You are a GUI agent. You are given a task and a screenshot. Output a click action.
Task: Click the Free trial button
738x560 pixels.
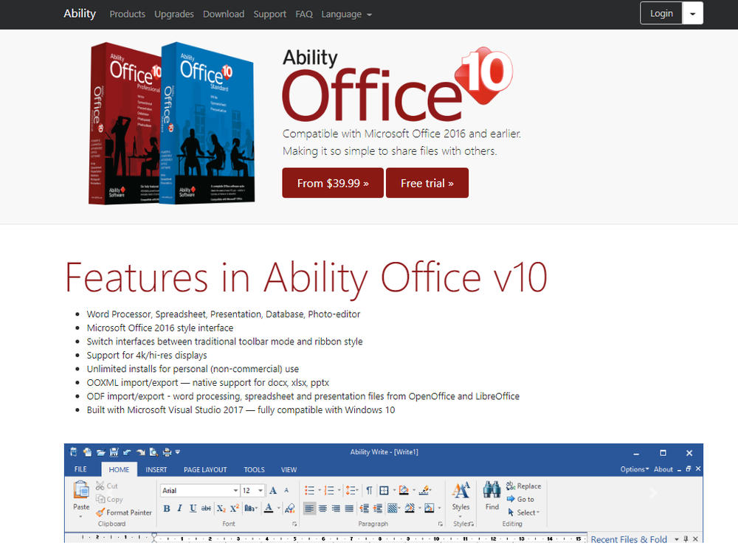[x=427, y=183]
